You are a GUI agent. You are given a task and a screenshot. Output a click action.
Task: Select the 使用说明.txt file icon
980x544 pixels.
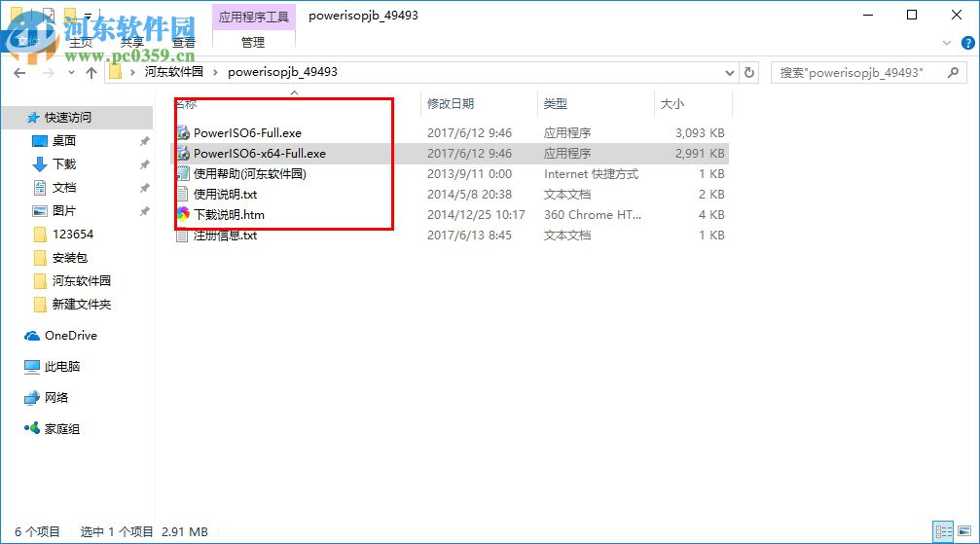(x=183, y=195)
